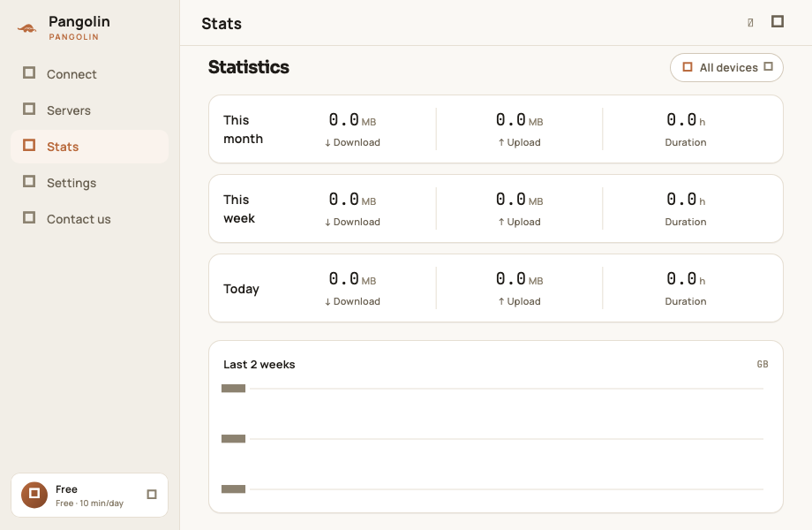Click the Free plan account card

tap(90, 496)
